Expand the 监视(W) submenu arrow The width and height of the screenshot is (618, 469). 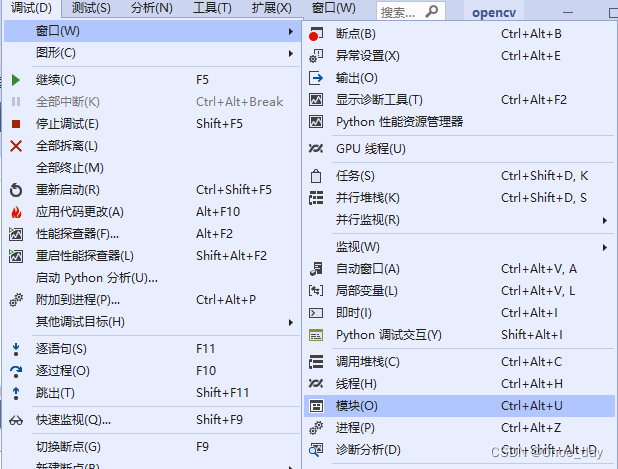pos(605,248)
